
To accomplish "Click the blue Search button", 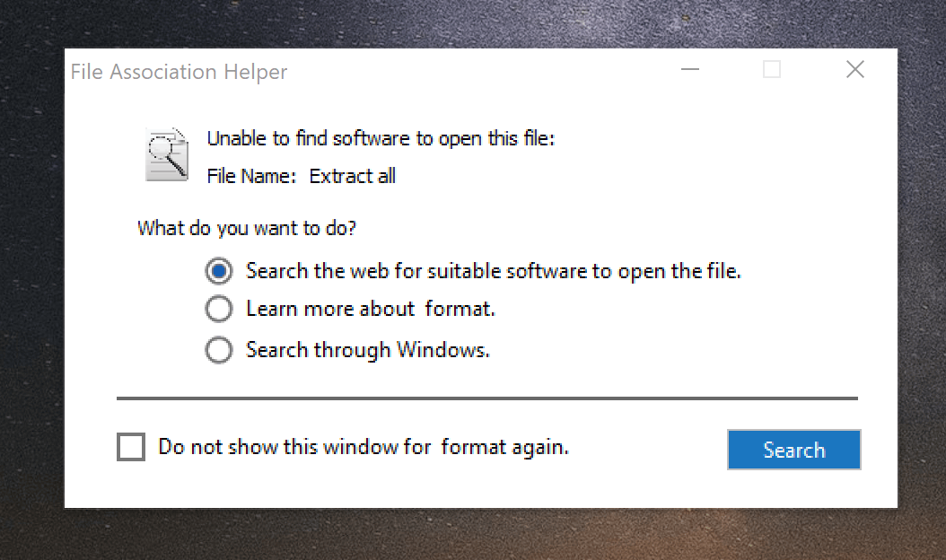I will tap(794, 450).
